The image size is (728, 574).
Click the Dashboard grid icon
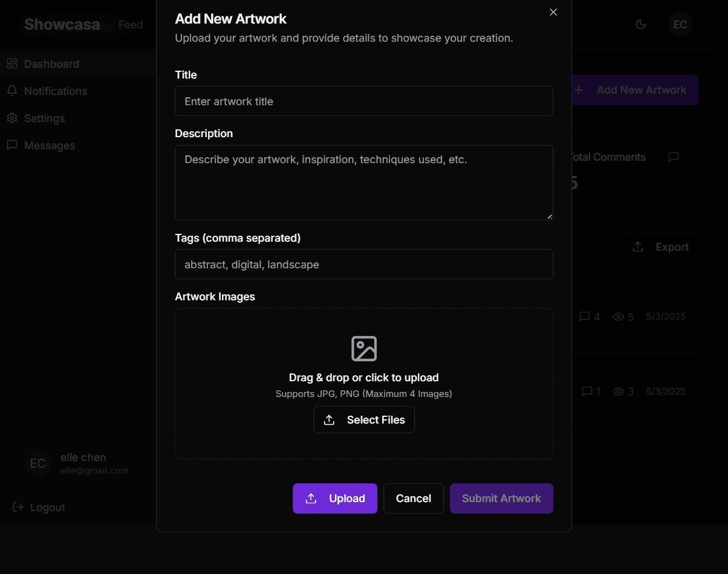click(12, 63)
